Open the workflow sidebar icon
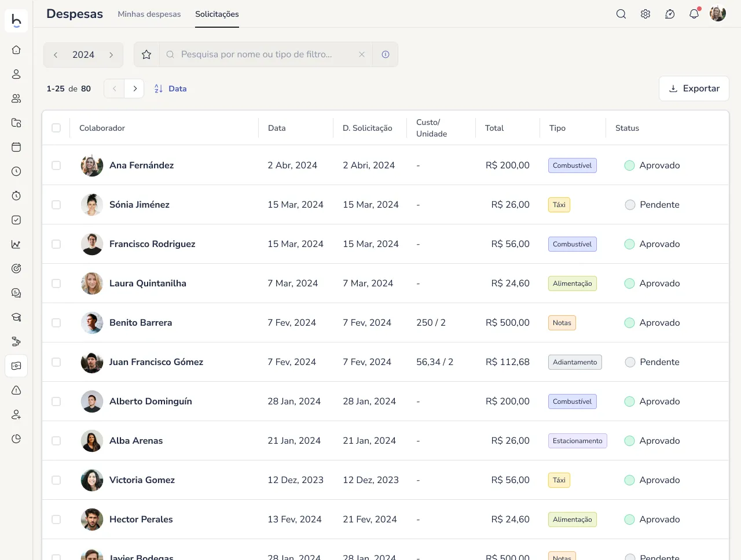Image resolution: width=741 pixels, height=560 pixels. click(x=16, y=341)
